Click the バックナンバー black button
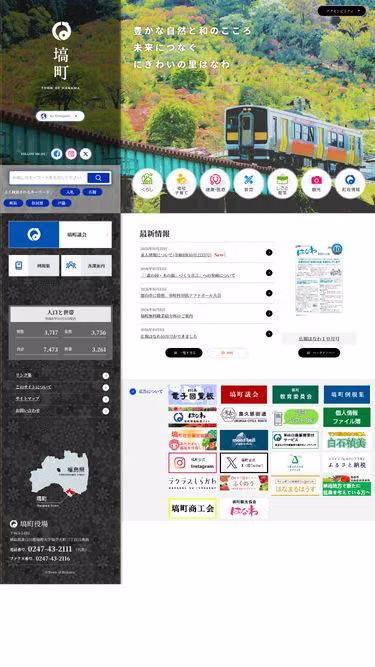This screenshot has width=375, height=667. point(319,353)
